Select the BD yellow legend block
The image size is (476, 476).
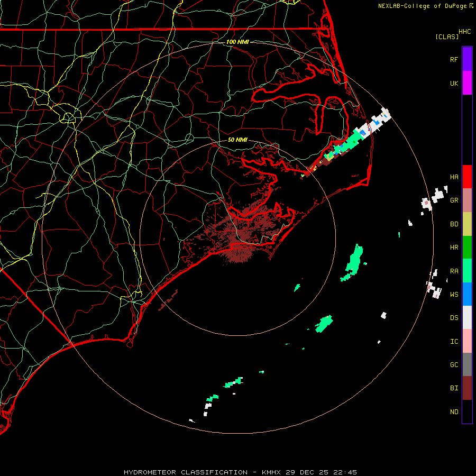coord(467,224)
